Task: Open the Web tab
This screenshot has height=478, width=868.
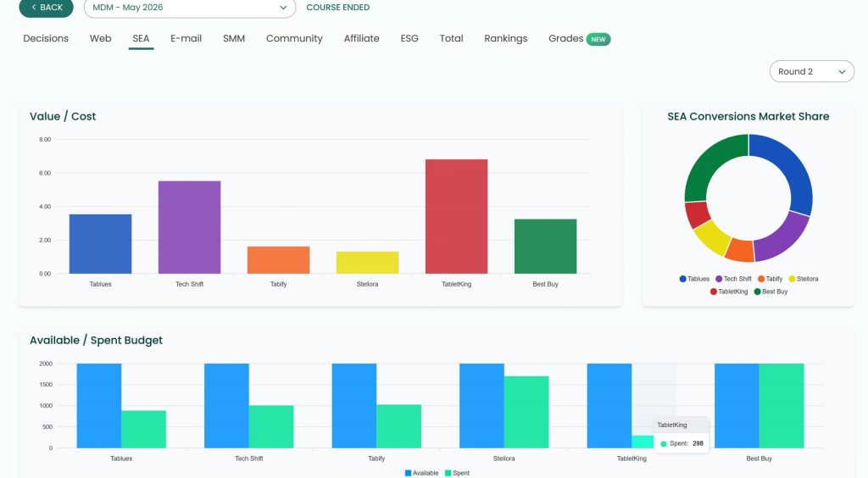Action: pyautogui.click(x=100, y=39)
